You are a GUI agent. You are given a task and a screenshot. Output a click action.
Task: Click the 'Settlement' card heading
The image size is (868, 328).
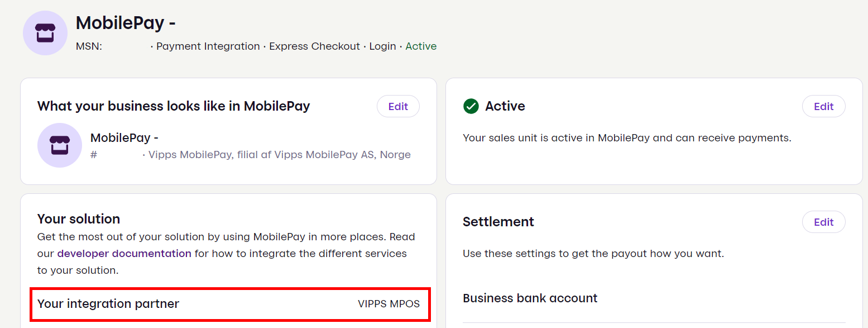pos(498,222)
